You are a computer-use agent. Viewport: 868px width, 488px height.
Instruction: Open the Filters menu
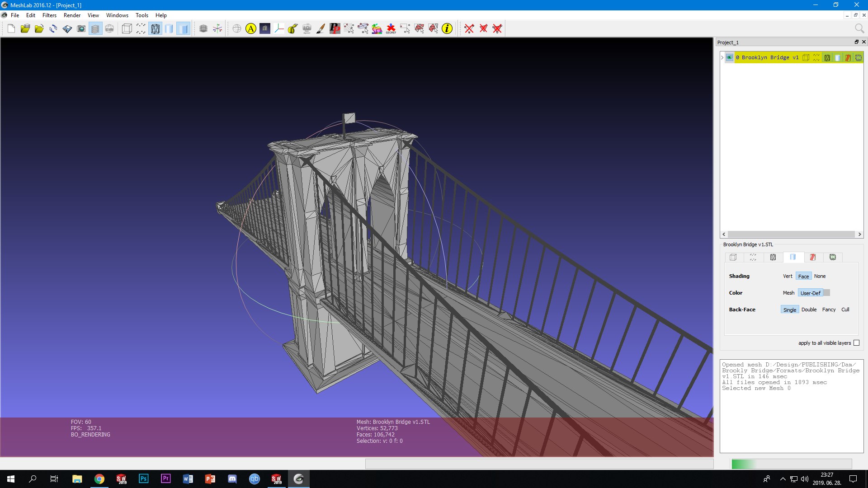pyautogui.click(x=49, y=15)
